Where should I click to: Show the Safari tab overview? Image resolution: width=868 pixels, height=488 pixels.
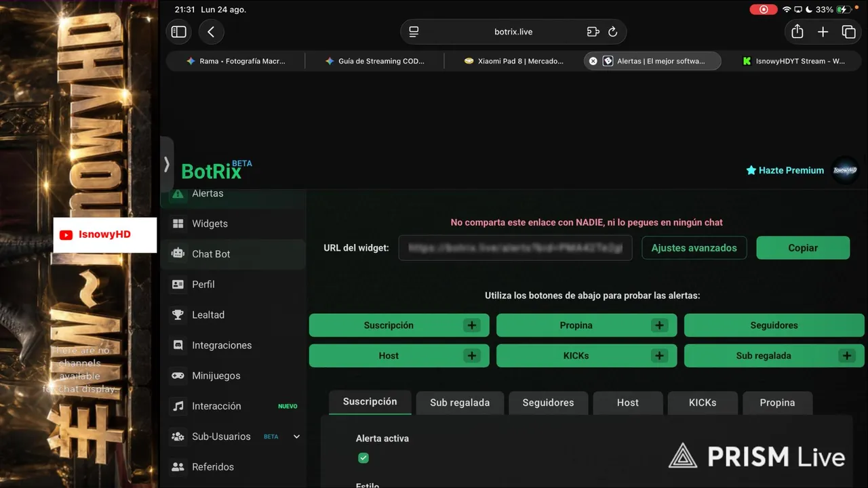coord(848,32)
